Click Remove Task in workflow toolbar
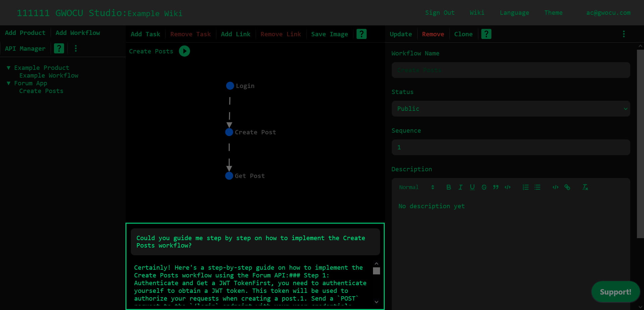The height and width of the screenshot is (310, 644). (191, 34)
